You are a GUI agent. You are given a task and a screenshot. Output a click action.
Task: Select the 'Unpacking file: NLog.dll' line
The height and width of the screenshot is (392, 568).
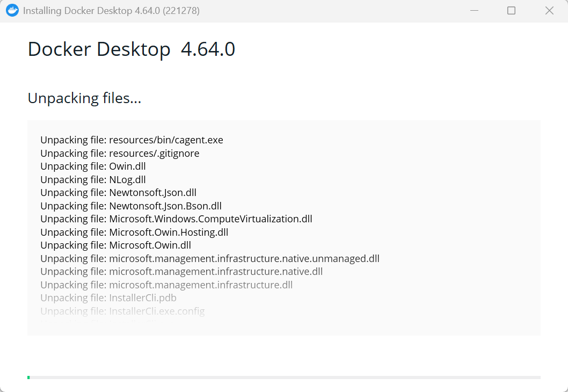click(x=93, y=180)
